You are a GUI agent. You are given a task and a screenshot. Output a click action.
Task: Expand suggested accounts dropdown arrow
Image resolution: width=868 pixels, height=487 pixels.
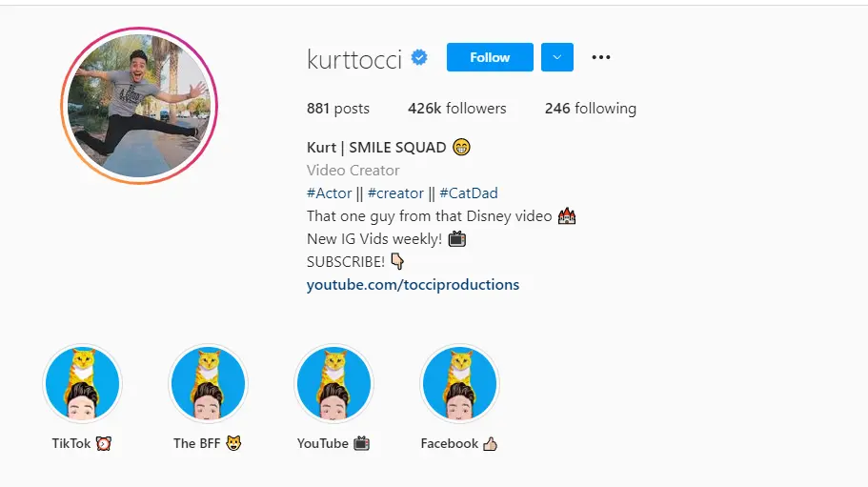click(556, 57)
